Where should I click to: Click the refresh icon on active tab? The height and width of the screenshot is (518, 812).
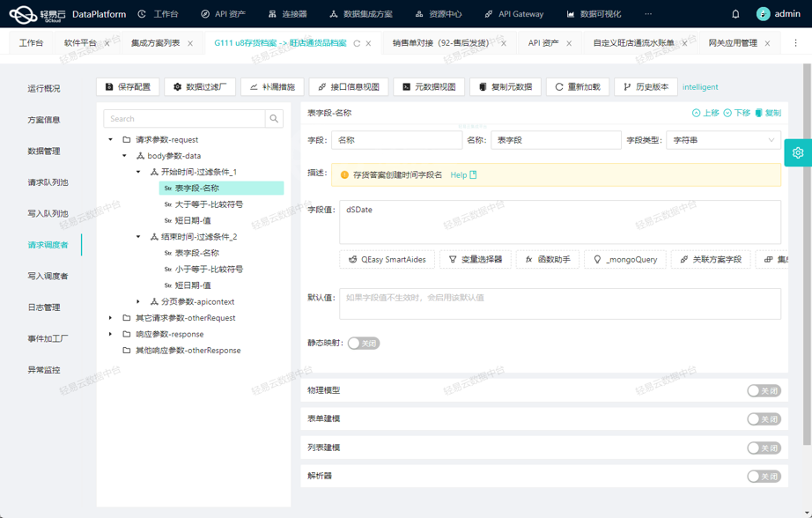click(x=357, y=43)
